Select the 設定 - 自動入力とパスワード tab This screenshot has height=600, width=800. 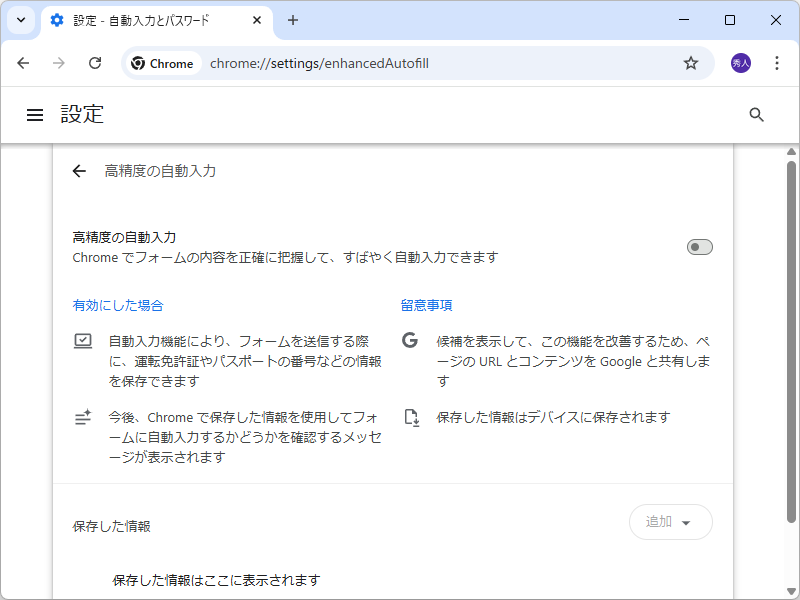click(x=140, y=20)
